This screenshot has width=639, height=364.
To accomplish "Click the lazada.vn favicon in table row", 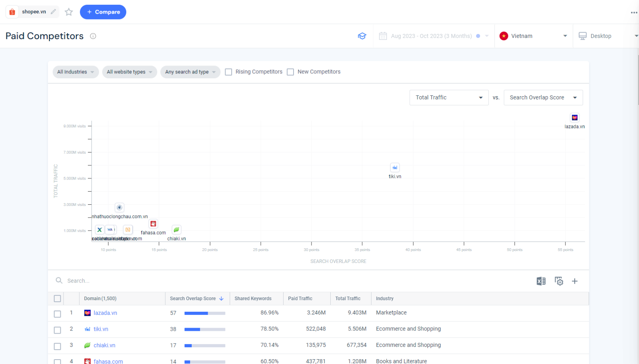I will point(87,313).
